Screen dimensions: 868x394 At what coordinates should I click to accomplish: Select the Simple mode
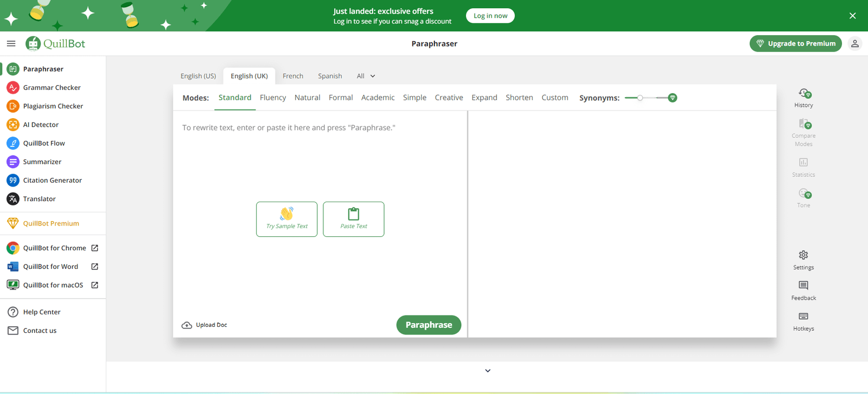tap(414, 98)
